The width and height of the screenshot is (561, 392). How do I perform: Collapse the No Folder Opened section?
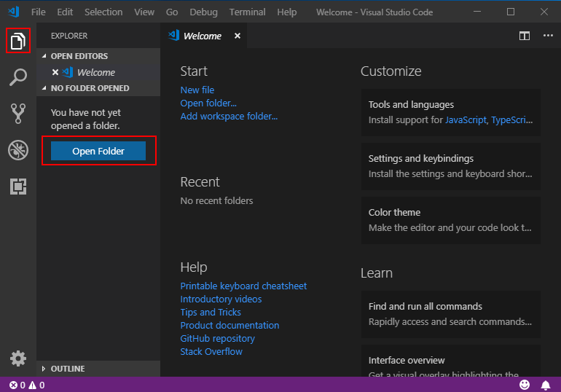point(89,88)
